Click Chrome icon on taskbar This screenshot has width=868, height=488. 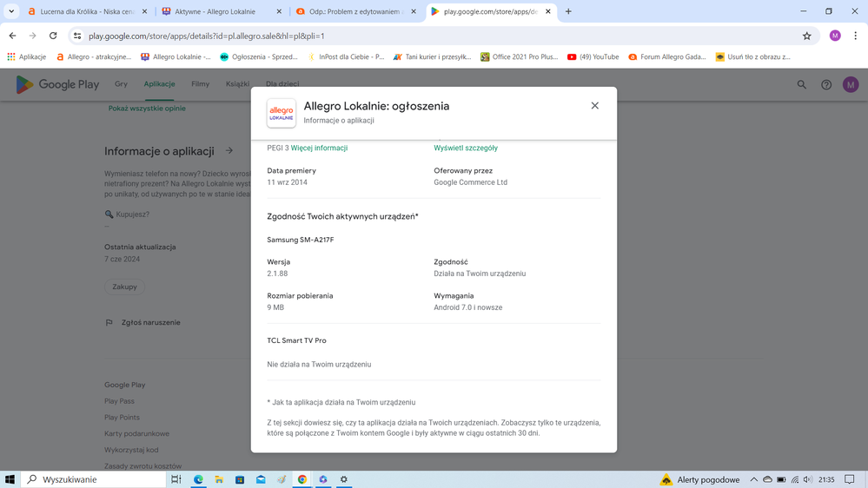point(302,479)
